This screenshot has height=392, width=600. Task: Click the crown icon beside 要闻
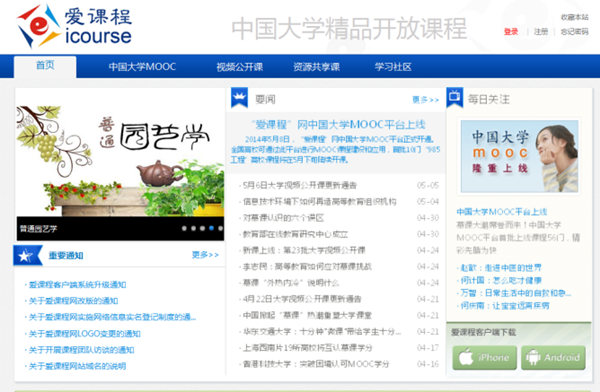point(240,98)
